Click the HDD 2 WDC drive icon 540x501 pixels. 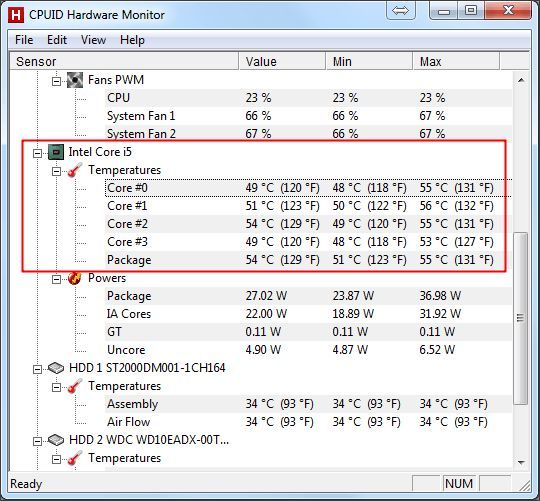click(56, 440)
